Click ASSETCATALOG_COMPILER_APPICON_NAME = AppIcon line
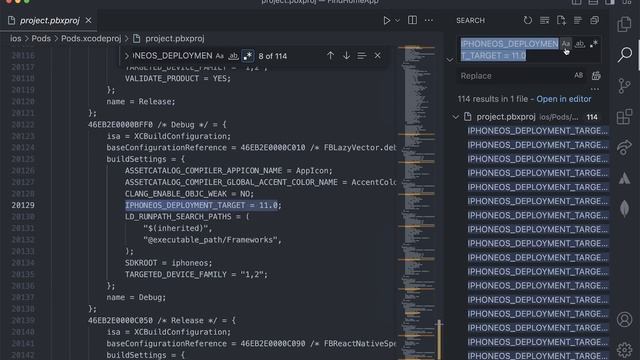 (229, 171)
